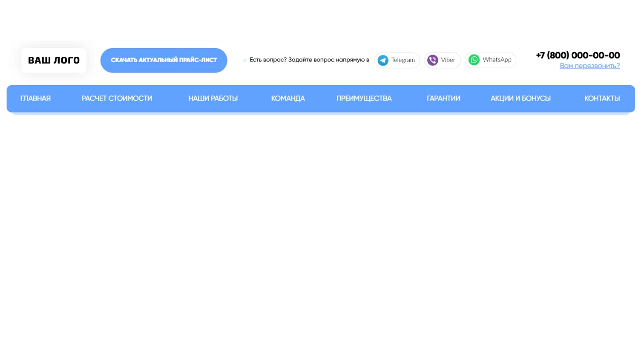Open КОНТАКТЫ in the navigation
The height and width of the screenshot is (359, 644).
point(602,98)
